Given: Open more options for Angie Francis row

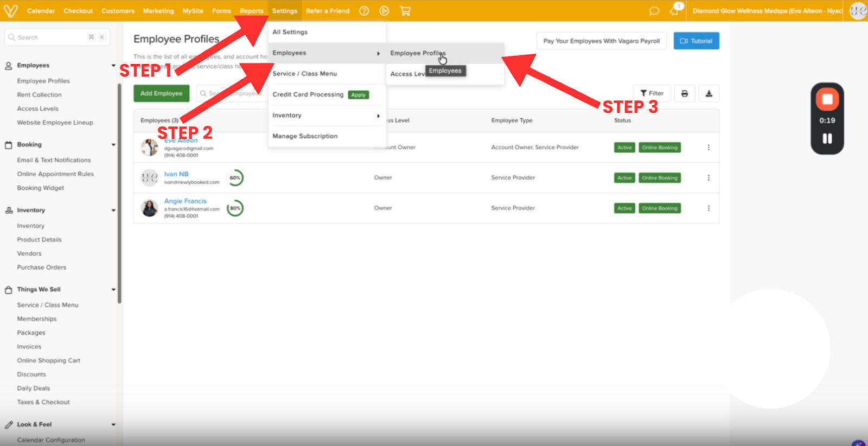Looking at the screenshot, I should pos(709,208).
